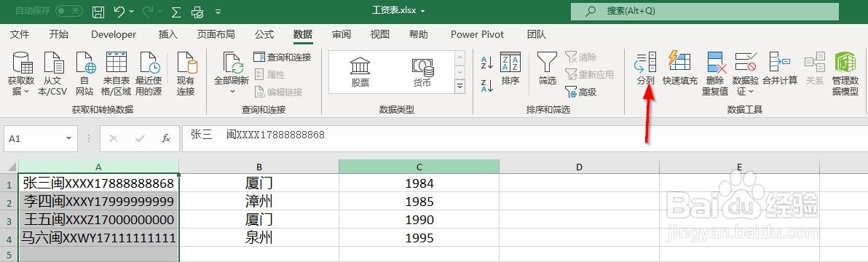868x262 pixels.
Task: Sort ascending A to Z
Action: click(486, 62)
